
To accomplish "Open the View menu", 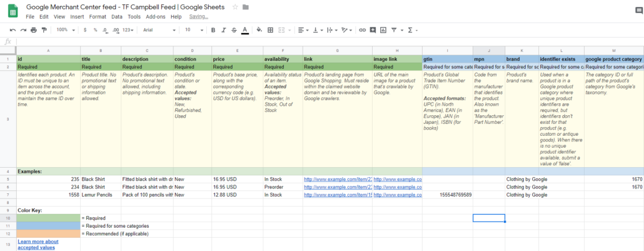I will tap(59, 17).
